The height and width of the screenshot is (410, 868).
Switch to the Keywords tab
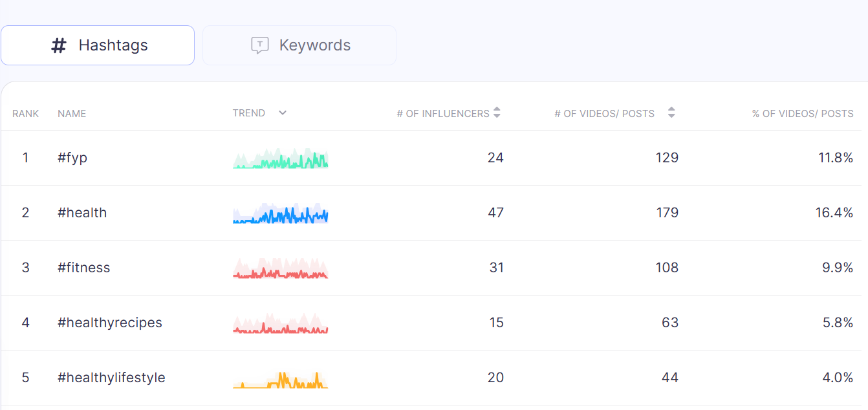pos(299,45)
